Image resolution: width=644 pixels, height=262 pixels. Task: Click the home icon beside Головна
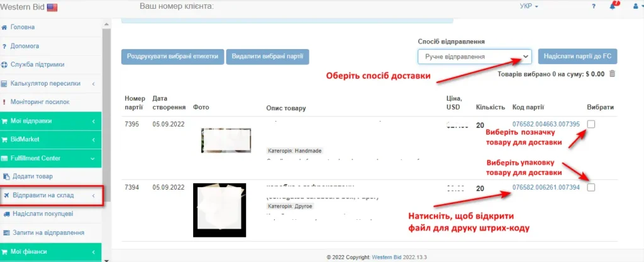(x=4, y=27)
